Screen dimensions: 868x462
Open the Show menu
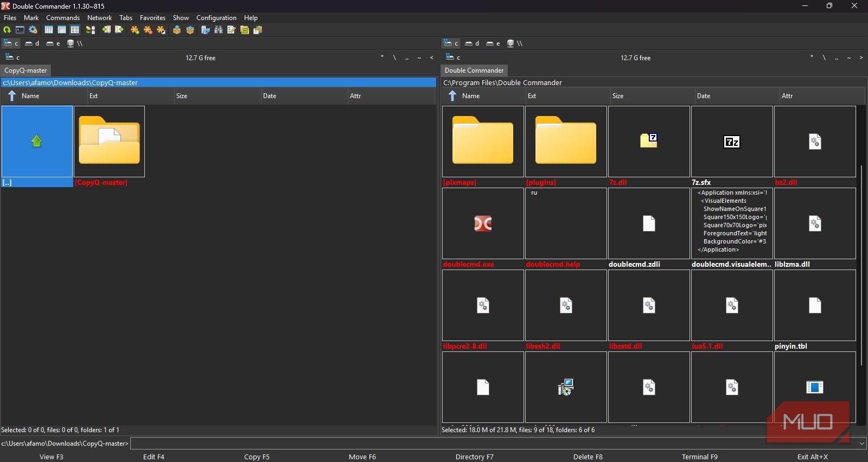click(181, 18)
